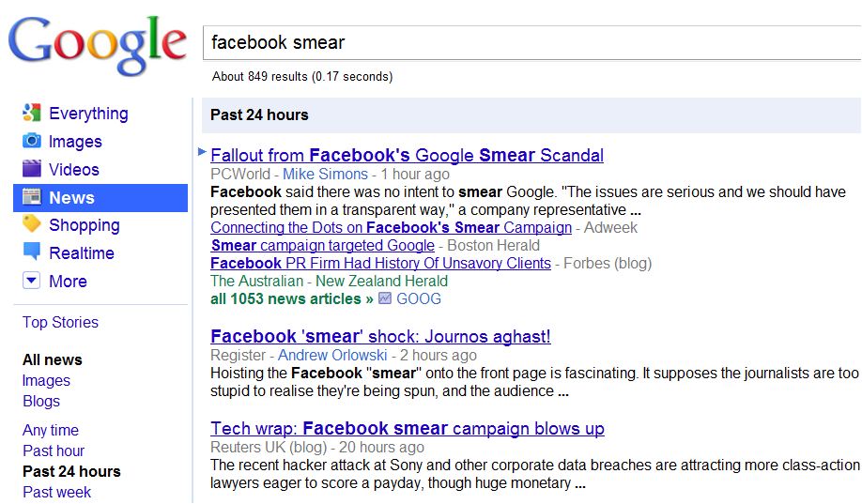This screenshot has width=862, height=504.
Task: Select the Any time filter
Action: click(x=51, y=430)
